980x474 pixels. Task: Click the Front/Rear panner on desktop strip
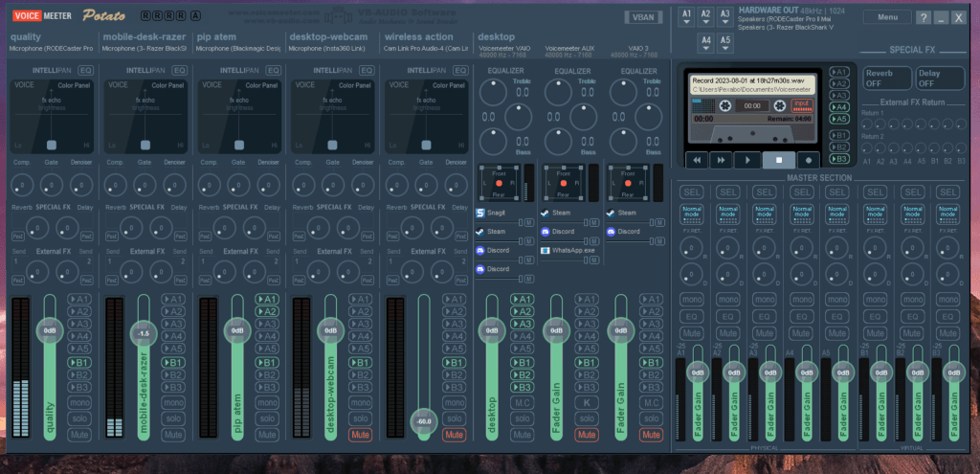(x=499, y=183)
